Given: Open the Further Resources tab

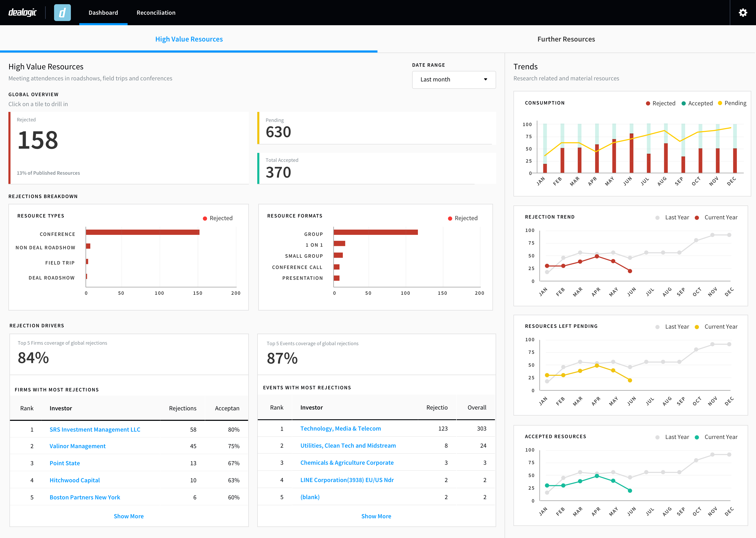Looking at the screenshot, I should coord(566,39).
